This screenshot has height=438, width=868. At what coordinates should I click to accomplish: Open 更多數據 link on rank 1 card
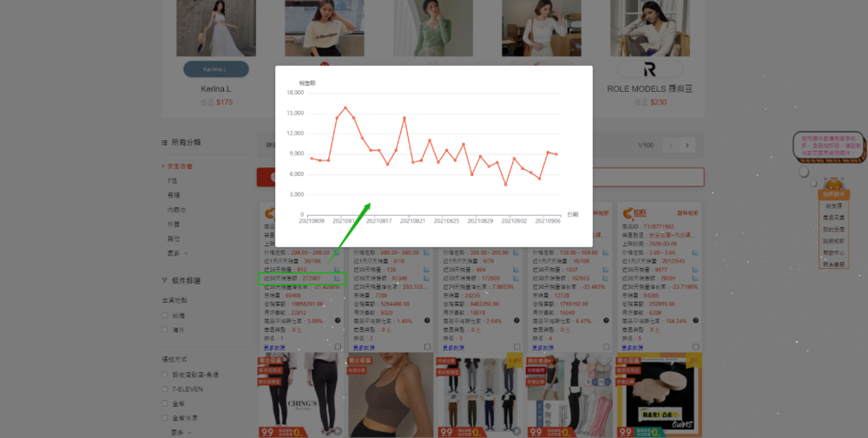pyautogui.click(x=274, y=348)
